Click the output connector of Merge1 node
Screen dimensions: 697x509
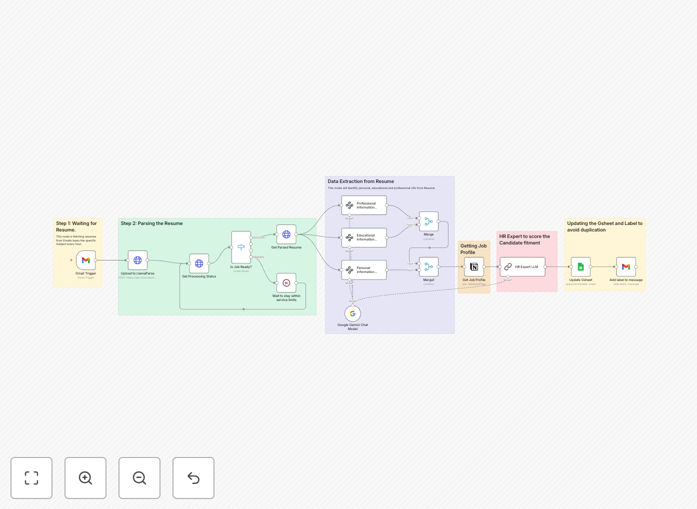[439, 267]
